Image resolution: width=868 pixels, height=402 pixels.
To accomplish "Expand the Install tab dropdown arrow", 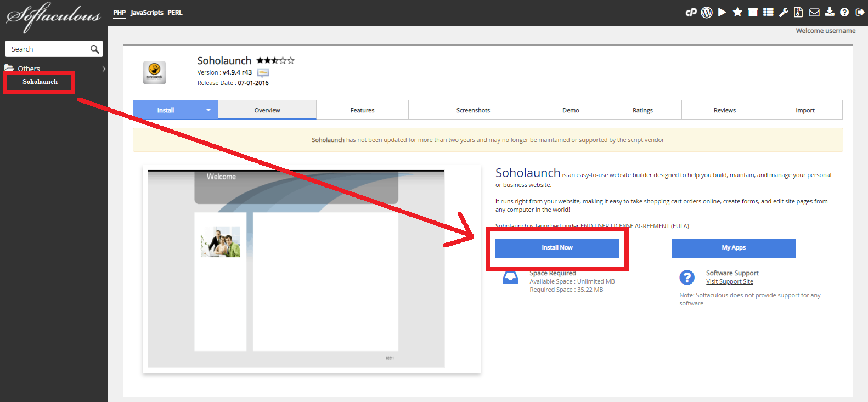I will [x=208, y=110].
